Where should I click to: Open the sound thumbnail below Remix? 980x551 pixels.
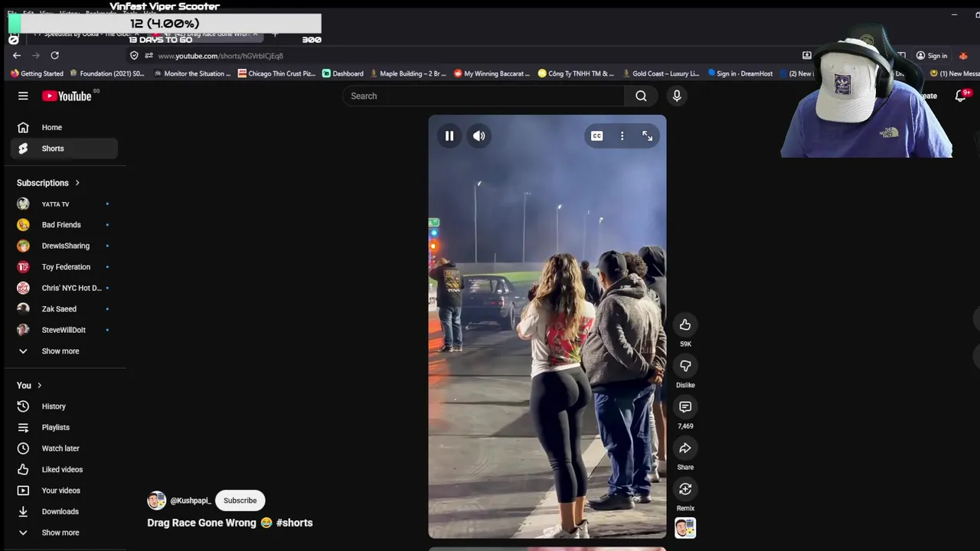click(x=685, y=528)
